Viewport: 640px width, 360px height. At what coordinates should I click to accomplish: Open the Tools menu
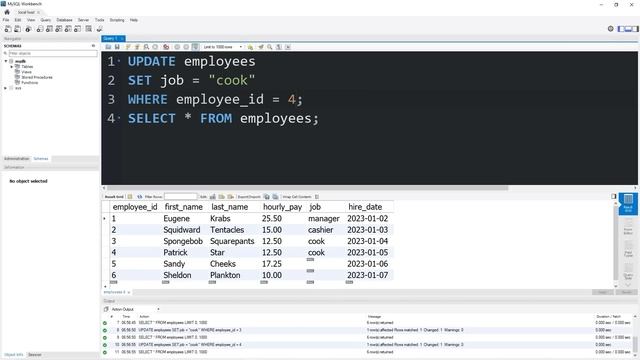[100, 20]
